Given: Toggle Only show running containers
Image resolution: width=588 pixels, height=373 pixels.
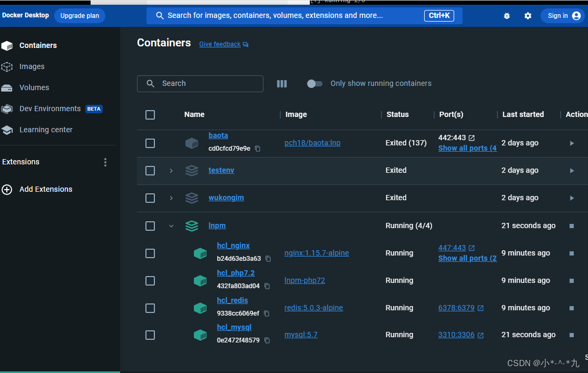Looking at the screenshot, I should [314, 84].
